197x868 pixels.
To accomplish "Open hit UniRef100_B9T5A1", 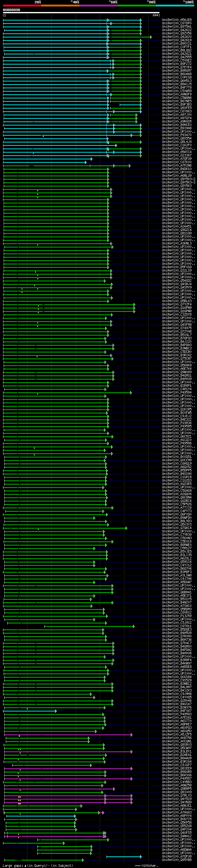I will tap(177, 26).
